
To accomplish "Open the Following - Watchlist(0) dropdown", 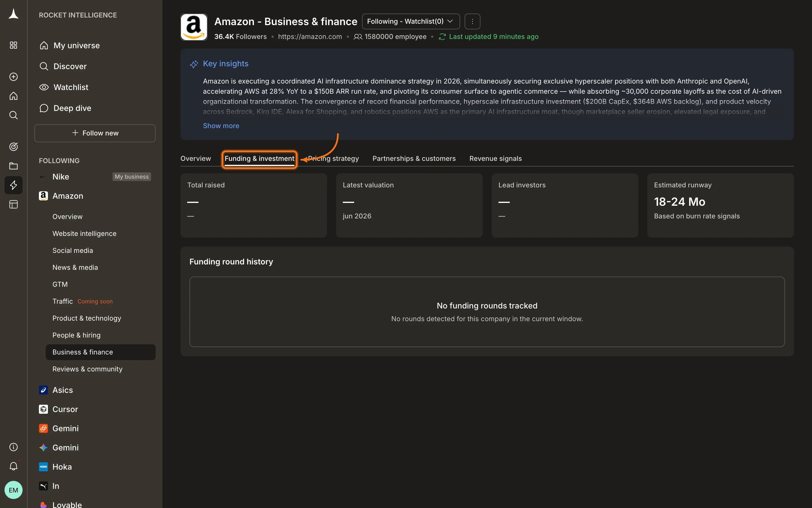I will click(x=411, y=21).
